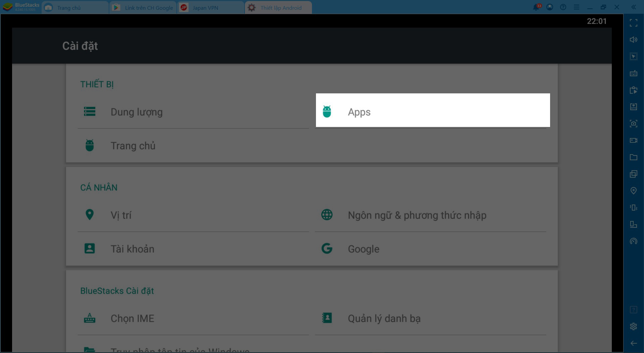This screenshot has height=353, width=644.
Task: Open keyboard controls icon in sidebar
Action: click(x=633, y=73)
